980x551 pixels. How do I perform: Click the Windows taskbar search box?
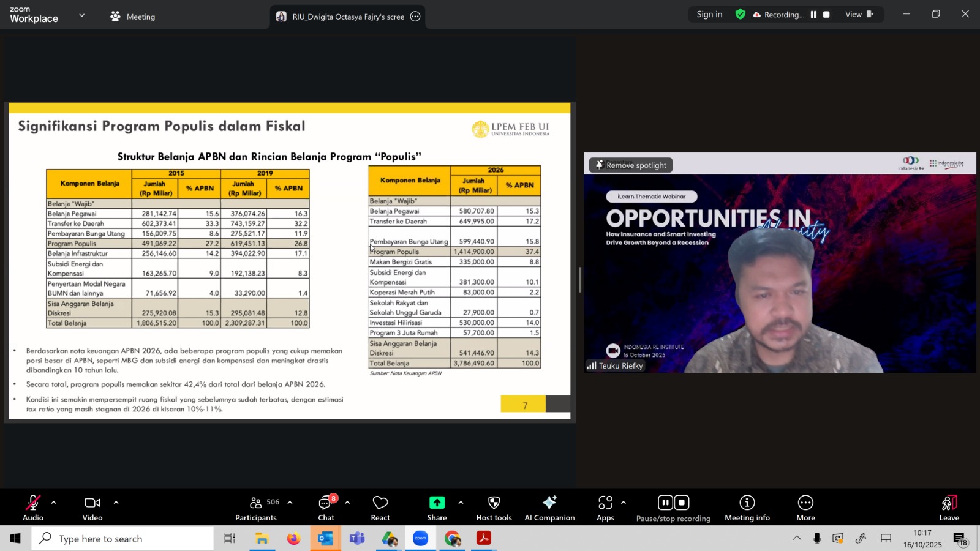pyautogui.click(x=123, y=539)
